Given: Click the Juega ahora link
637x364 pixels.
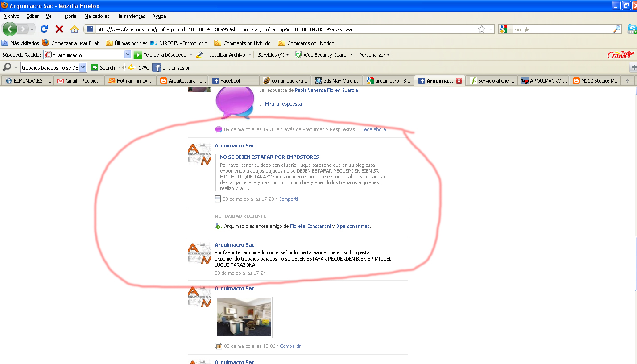Looking at the screenshot, I should coord(372,129).
